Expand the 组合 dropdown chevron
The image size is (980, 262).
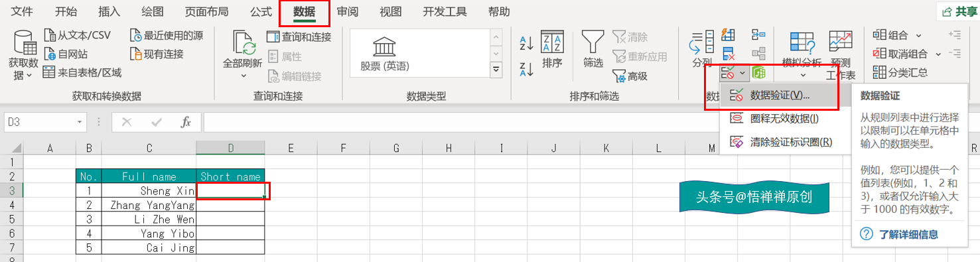point(918,35)
